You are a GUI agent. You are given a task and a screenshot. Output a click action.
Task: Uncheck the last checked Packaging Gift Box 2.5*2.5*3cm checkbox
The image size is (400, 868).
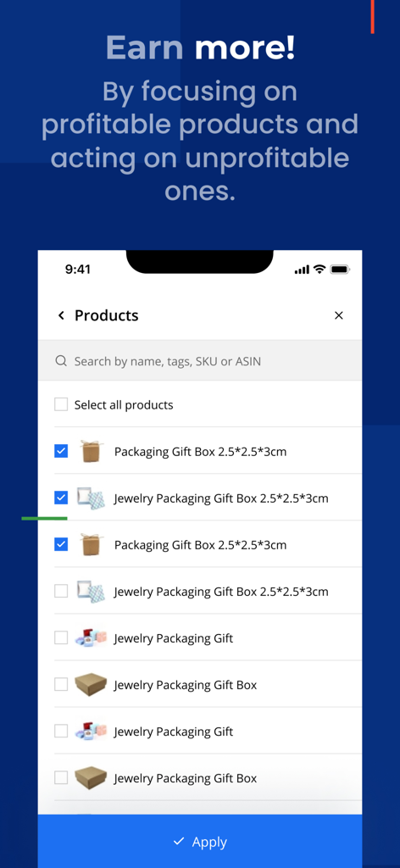pos(61,545)
